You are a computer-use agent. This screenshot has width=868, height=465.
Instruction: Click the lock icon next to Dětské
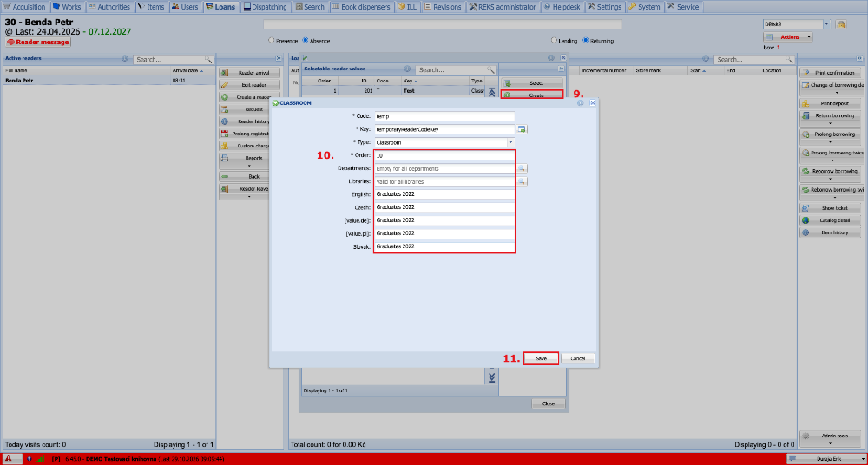point(841,23)
